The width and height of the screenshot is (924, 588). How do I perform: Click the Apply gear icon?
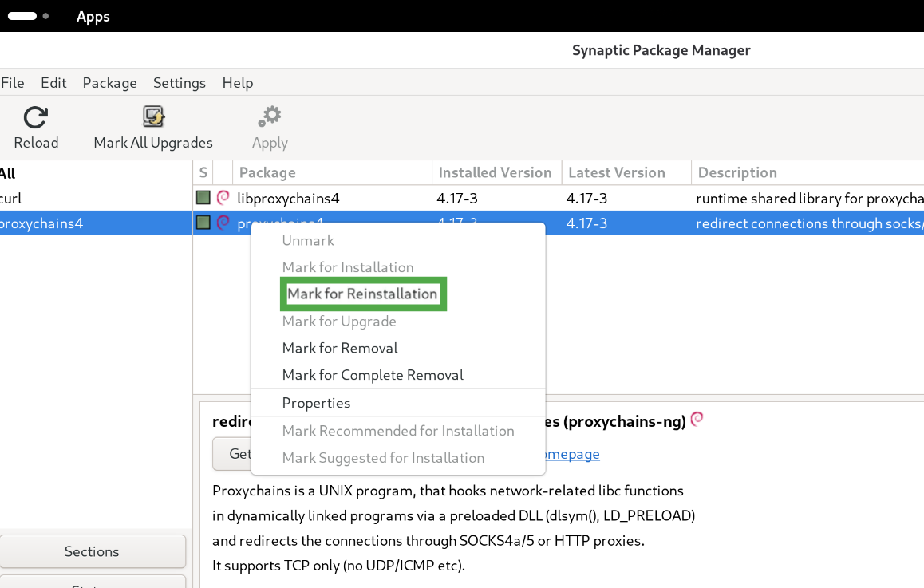270,116
